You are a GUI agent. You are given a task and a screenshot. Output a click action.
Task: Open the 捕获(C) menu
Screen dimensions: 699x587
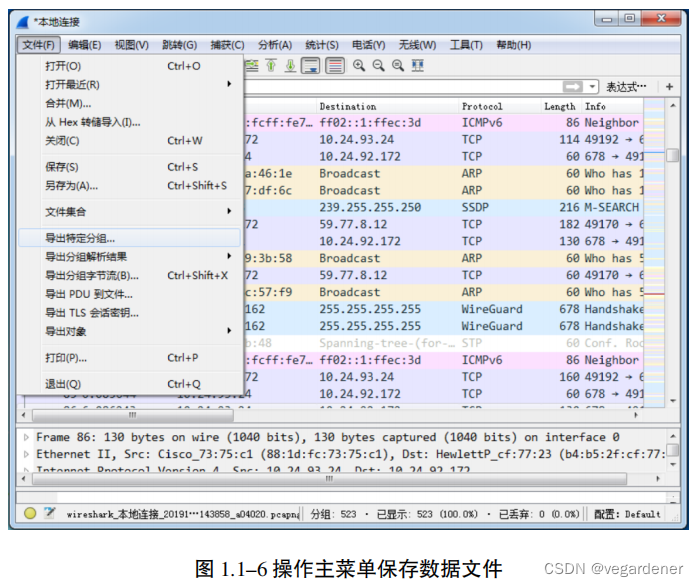coord(227,45)
